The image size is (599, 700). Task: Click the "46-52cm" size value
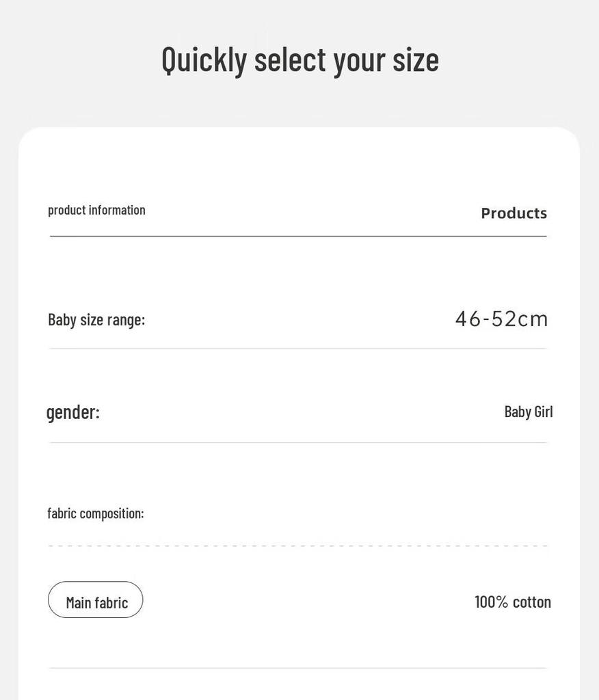click(x=501, y=319)
